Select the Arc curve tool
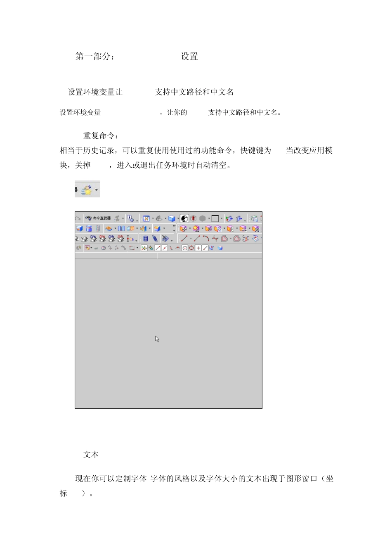Image resolution: width=392 pixels, height=555 pixels. (206, 238)
